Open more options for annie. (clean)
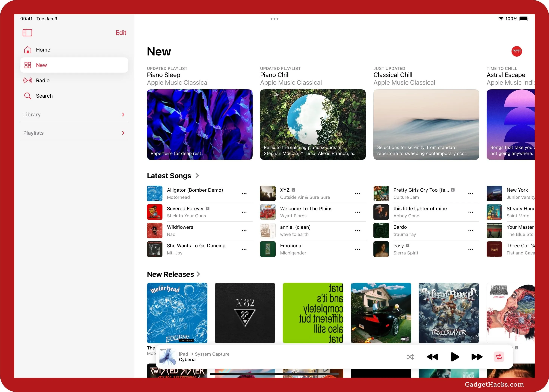549x392 pixels. tap(357, 231)
